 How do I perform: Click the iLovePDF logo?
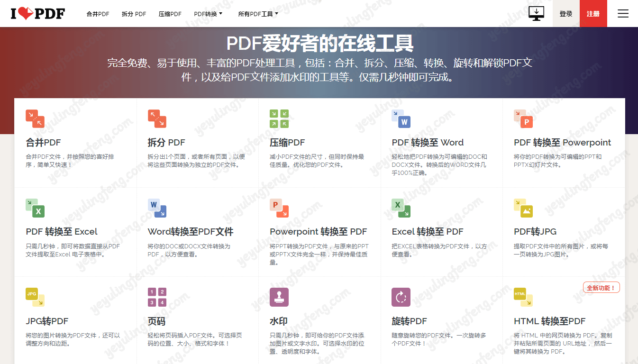[38, 13]
